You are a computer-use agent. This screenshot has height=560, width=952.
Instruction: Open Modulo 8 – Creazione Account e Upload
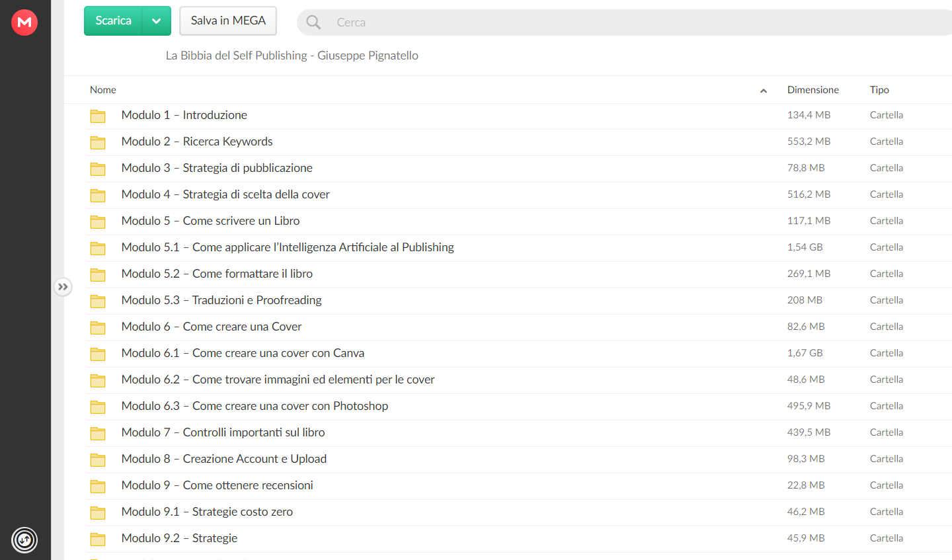[x=224, y=459]
